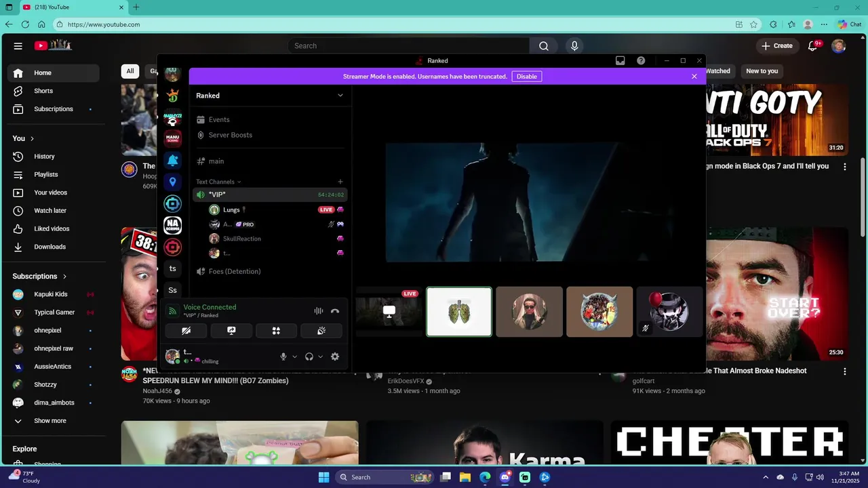
Task: Open the activities launcher button
Action: 276,331
